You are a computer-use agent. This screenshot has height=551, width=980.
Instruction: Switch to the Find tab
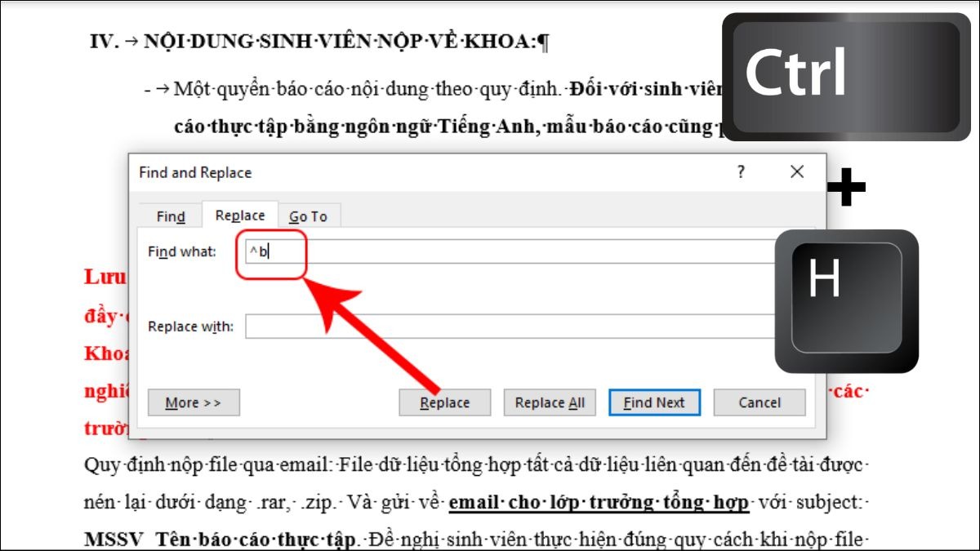(x=171, y=216)
